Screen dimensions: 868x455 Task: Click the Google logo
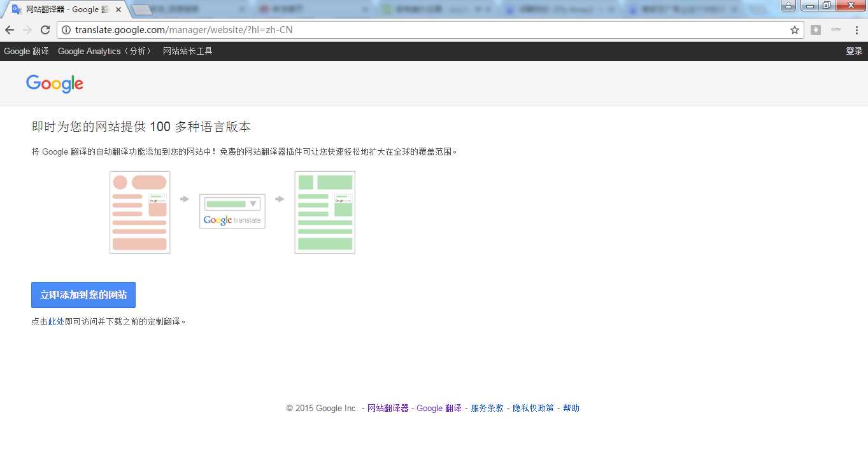point(55,84)
